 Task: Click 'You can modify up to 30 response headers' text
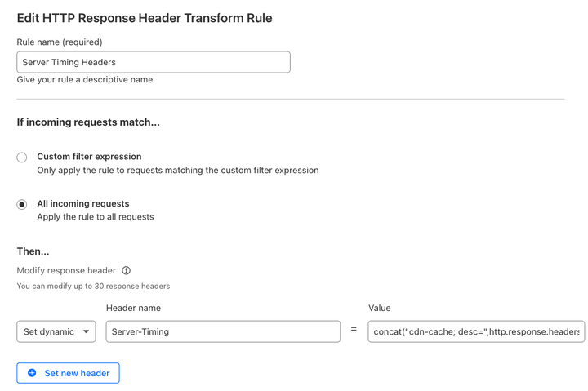point(93,286)
